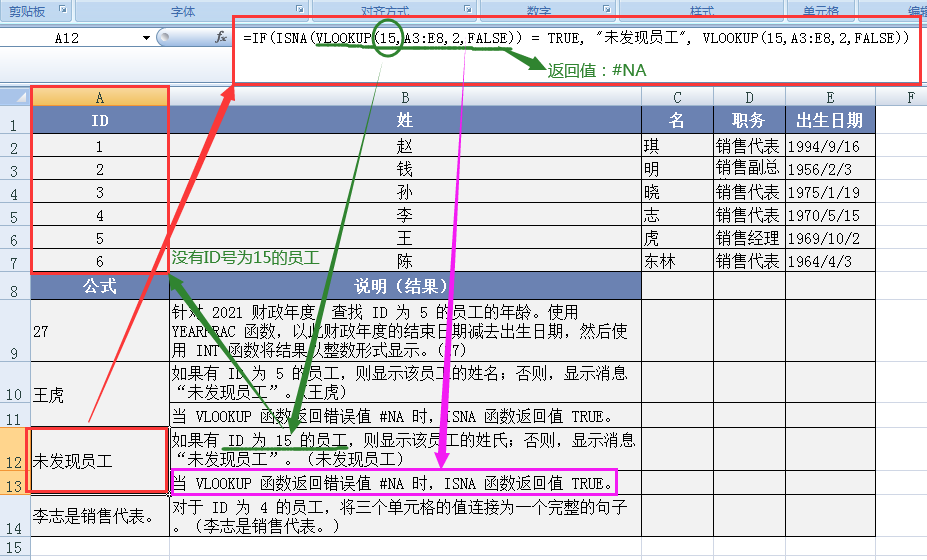
Task: Select the cell with surname 陈
Action: tap(405, 261)
